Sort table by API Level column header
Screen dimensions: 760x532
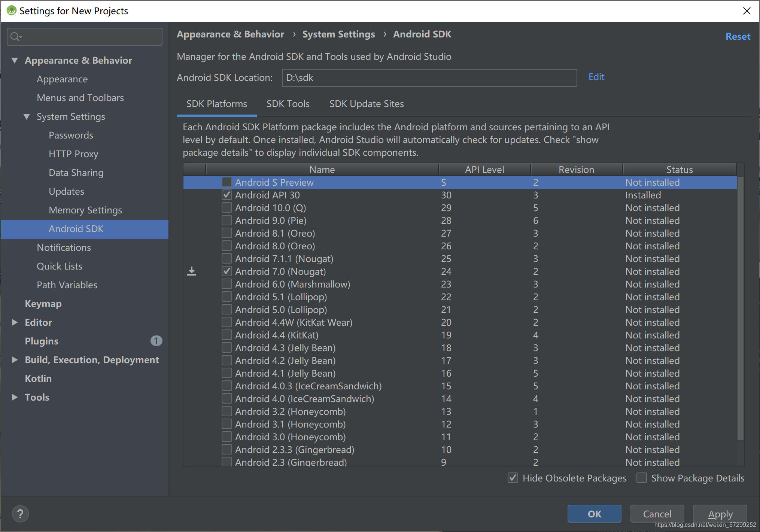tap(484, 170)
